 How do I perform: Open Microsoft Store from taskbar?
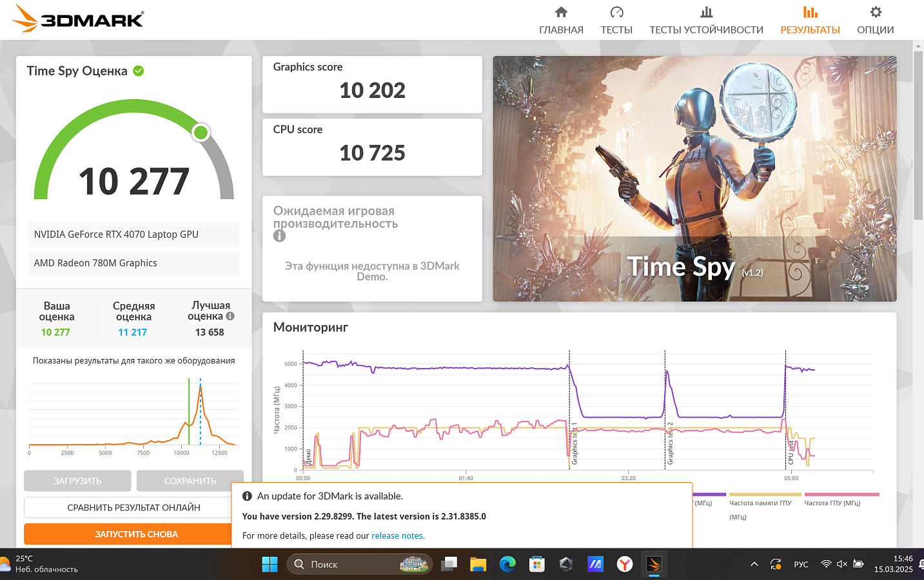(x=536, y=565)
